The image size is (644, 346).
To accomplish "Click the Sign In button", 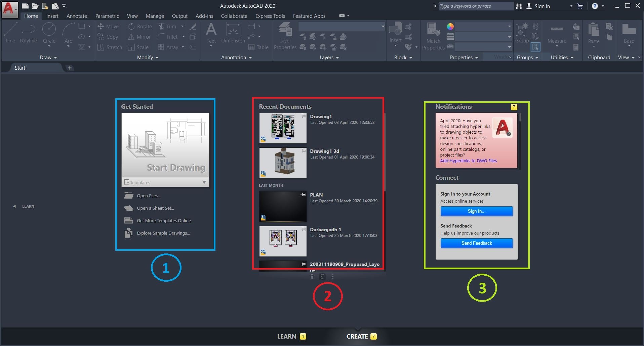I will [476, 211].
